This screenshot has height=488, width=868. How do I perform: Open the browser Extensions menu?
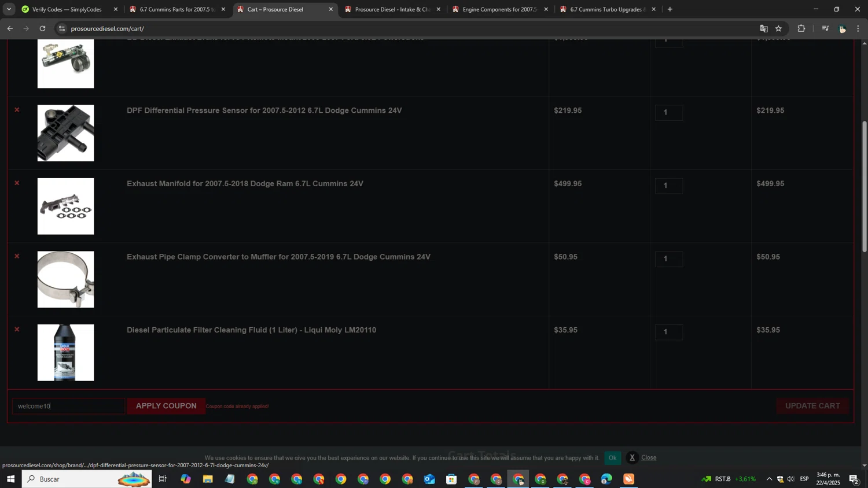(x=801, y=28)
